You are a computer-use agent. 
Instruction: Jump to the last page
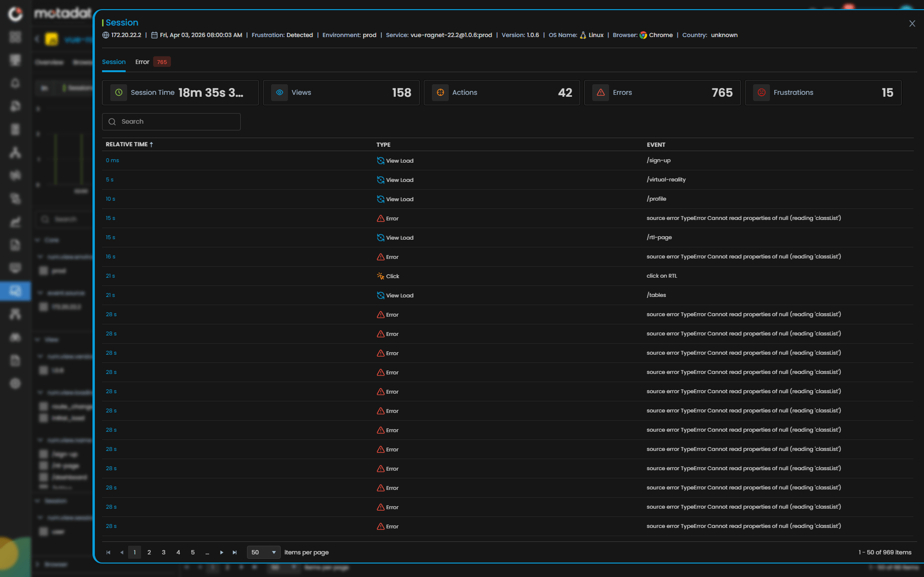(x=234, y=552)
